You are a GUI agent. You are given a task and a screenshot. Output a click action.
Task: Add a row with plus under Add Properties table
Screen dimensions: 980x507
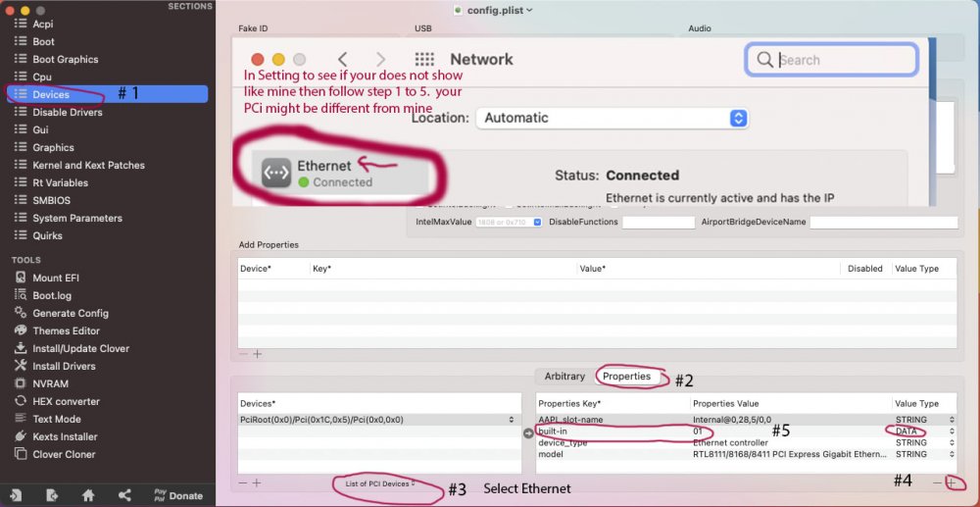click(257, 354)
